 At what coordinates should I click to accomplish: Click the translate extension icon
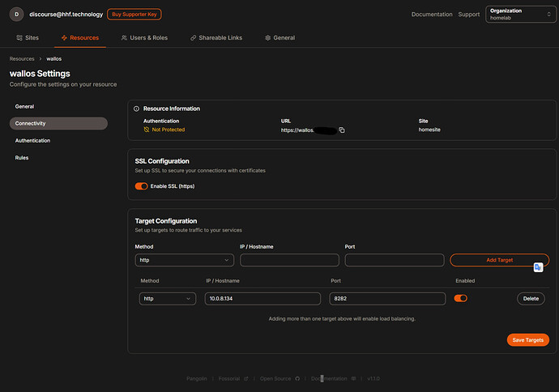(x=538, y=267)
